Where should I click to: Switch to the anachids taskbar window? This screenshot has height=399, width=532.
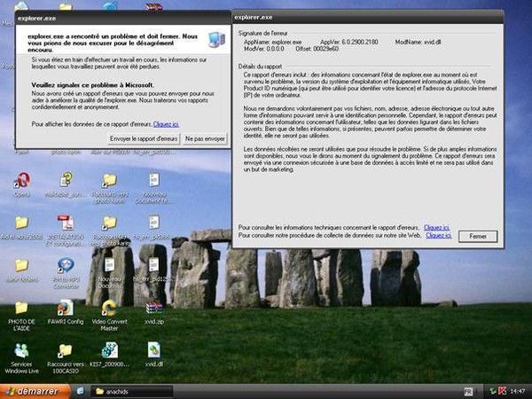point(132,392)
